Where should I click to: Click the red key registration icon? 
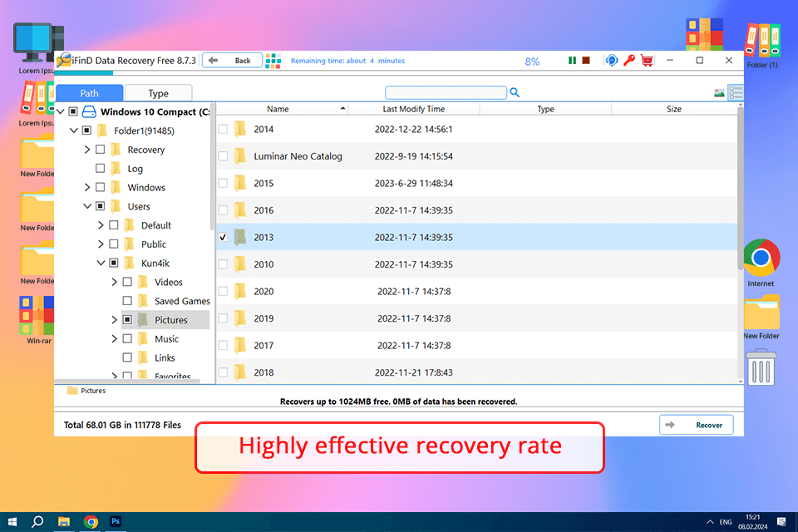pos(629,61)
